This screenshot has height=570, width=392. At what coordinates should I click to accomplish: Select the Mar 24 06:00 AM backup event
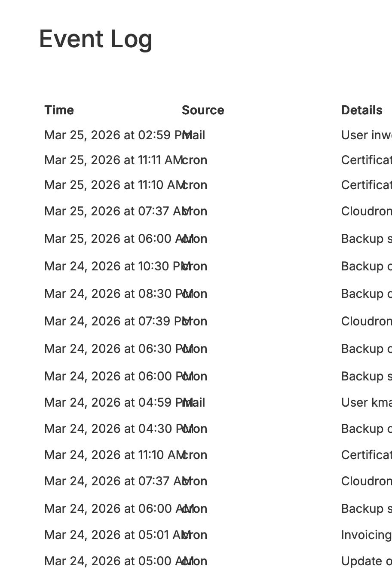pyautogui.click(x=366, y=509)
